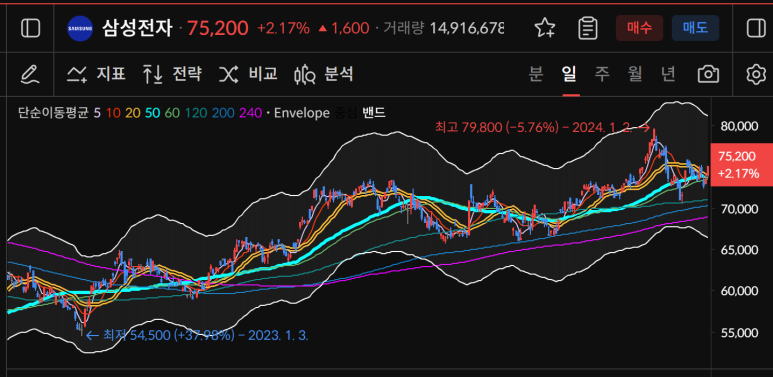Open the 분석 analysis menu
The image size is (773, 377).
[x=324, y=74]
